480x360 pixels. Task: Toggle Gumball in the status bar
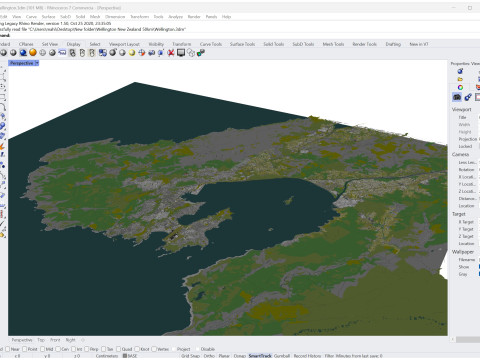pos(282,356)
